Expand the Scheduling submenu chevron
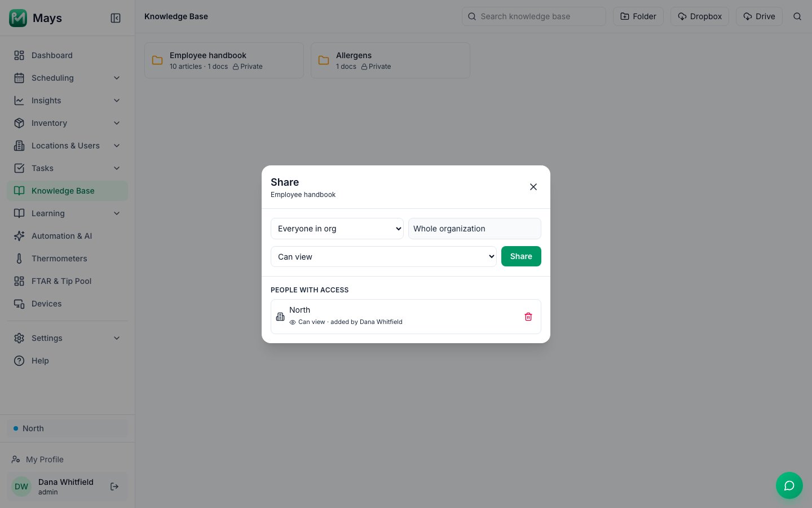Screen dimensions: 812x508 117,78
